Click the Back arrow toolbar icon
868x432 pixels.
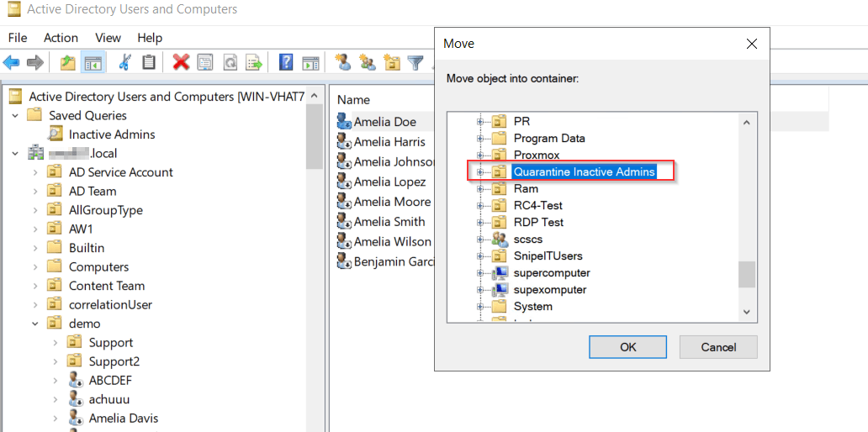click(11, 62)
